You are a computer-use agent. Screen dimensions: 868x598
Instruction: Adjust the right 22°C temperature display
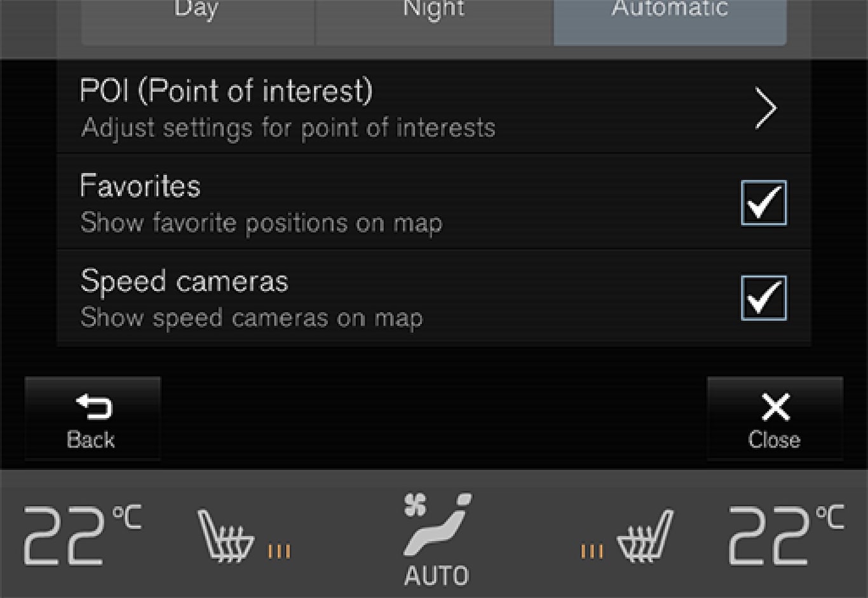pos(785,535)
